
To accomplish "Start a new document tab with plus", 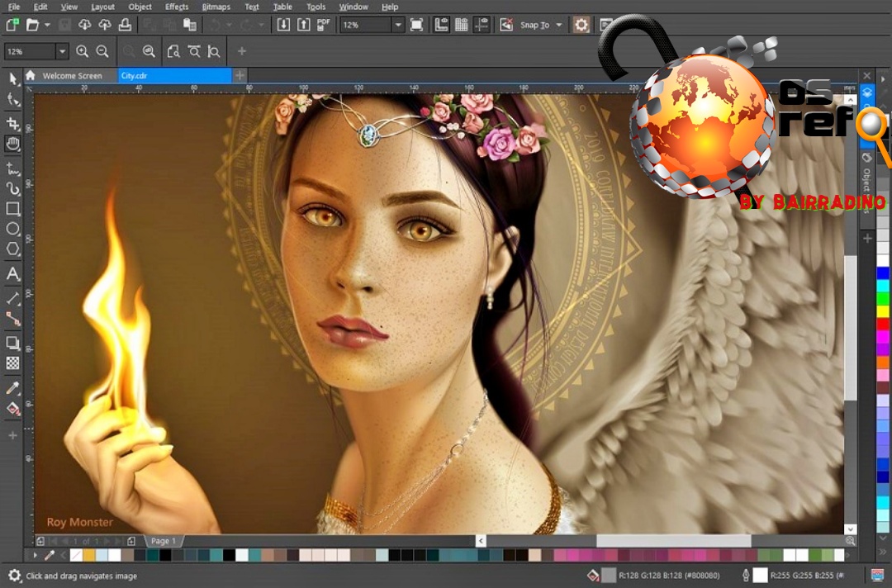I will [x=240, y=75].
